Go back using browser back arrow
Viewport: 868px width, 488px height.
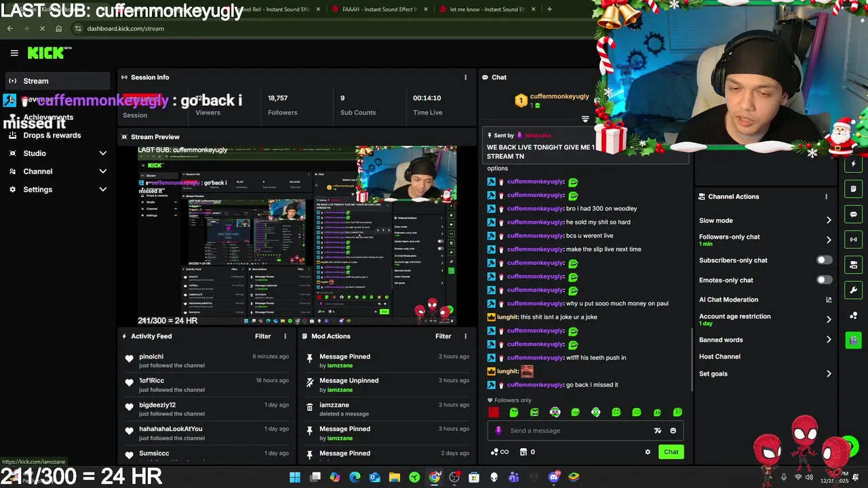point(9,28)
